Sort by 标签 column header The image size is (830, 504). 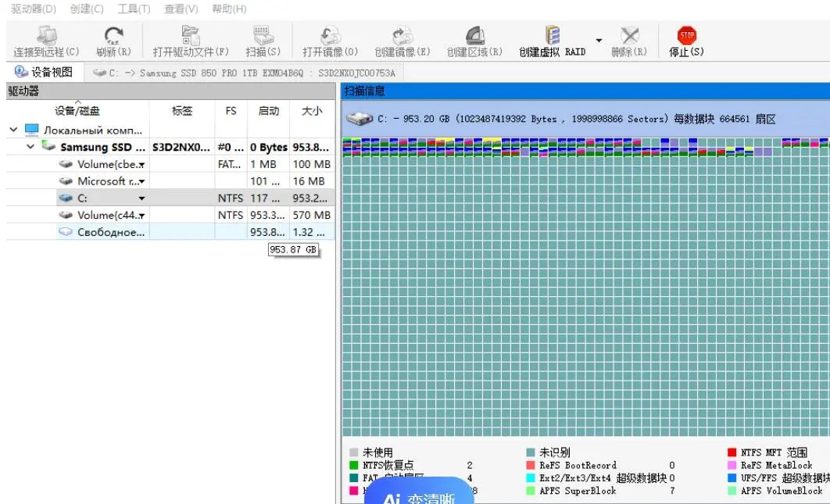point(182,111)
